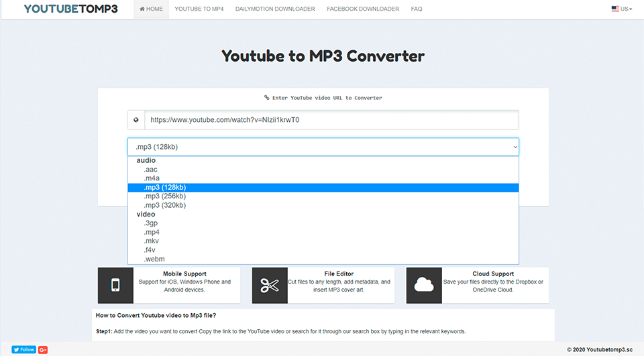Open DAILYMOTION DOWNLOADER page
The image size is (644, 356).
pyautogui.click(x=275, y=9)
